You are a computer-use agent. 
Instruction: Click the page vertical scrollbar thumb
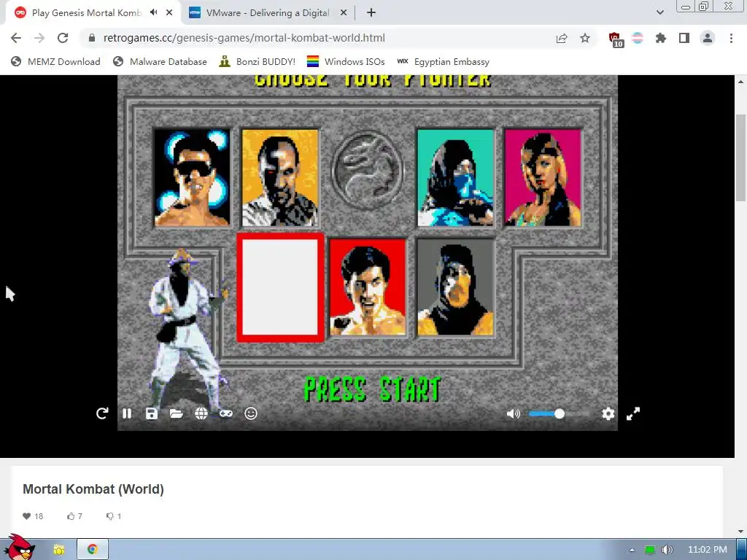(741, 157)
